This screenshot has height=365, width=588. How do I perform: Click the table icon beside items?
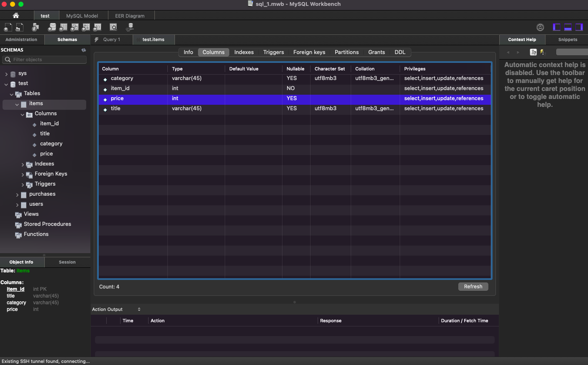[24, 104]
